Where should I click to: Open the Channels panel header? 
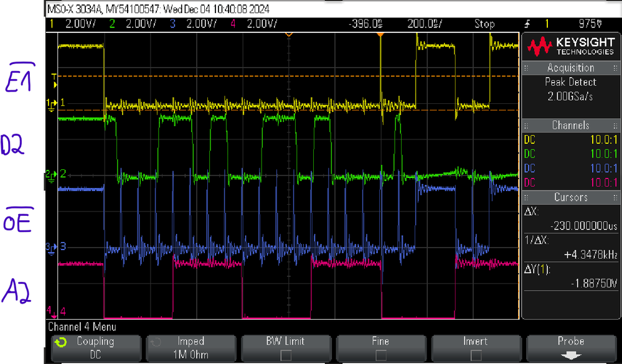click(570, 126)
